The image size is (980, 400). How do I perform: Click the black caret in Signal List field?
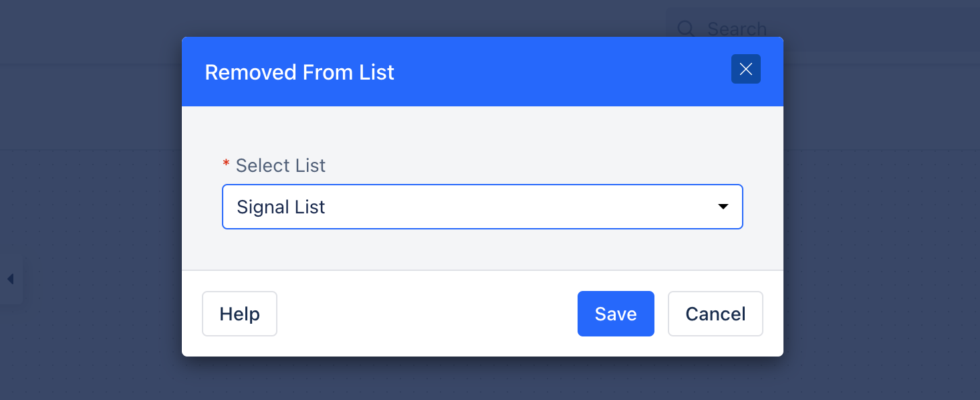point(723,207)
